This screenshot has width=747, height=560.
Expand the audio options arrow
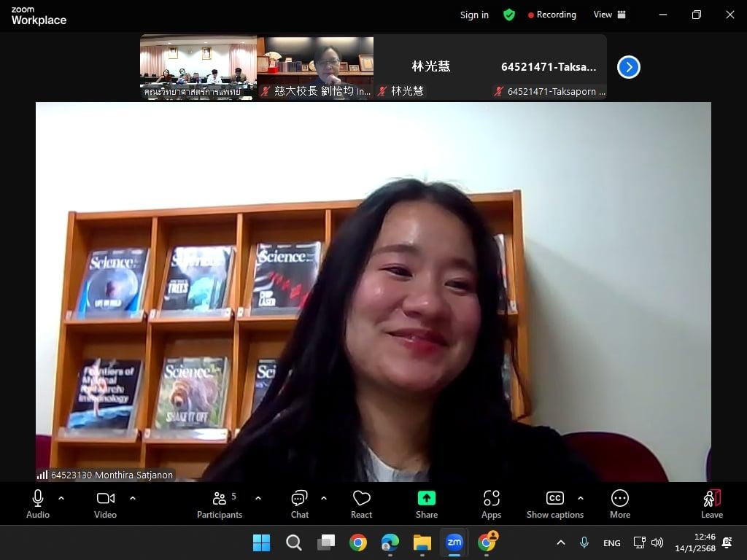click(61, 499)
